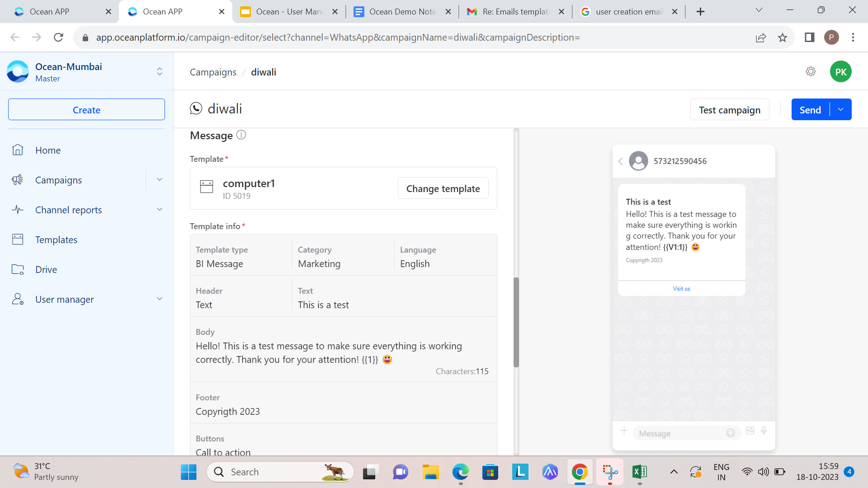Switch to user creation email Google tab
868x488 pixels.
628,11
